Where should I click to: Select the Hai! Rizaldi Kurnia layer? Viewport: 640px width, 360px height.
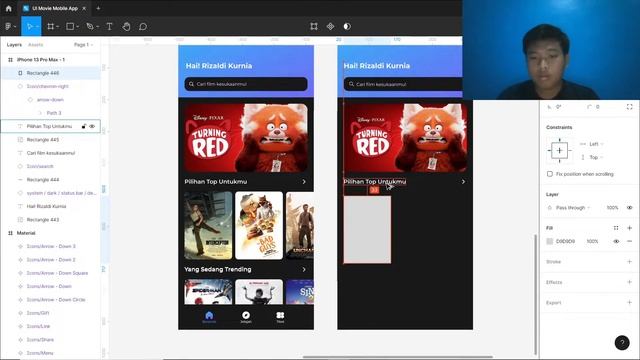46,207
